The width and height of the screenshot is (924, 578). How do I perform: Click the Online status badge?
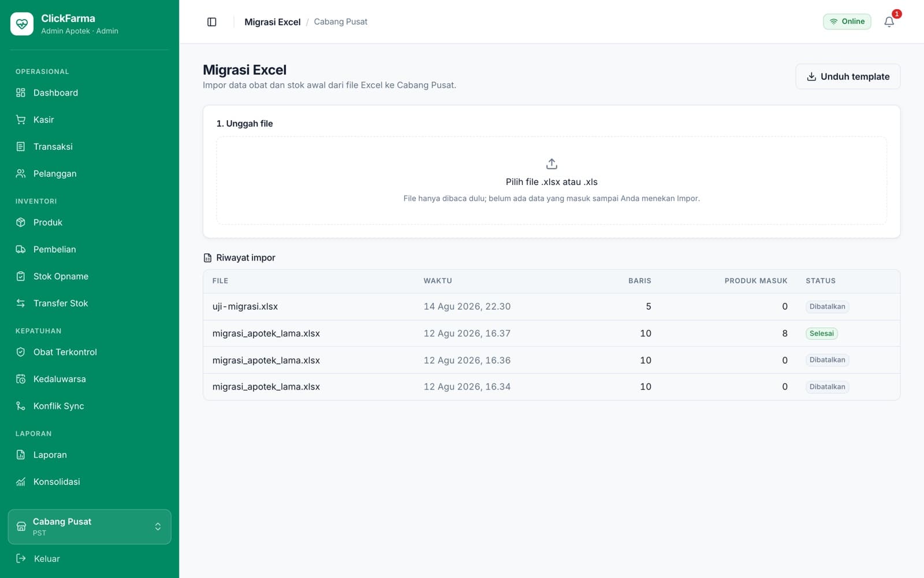[847, 21]
